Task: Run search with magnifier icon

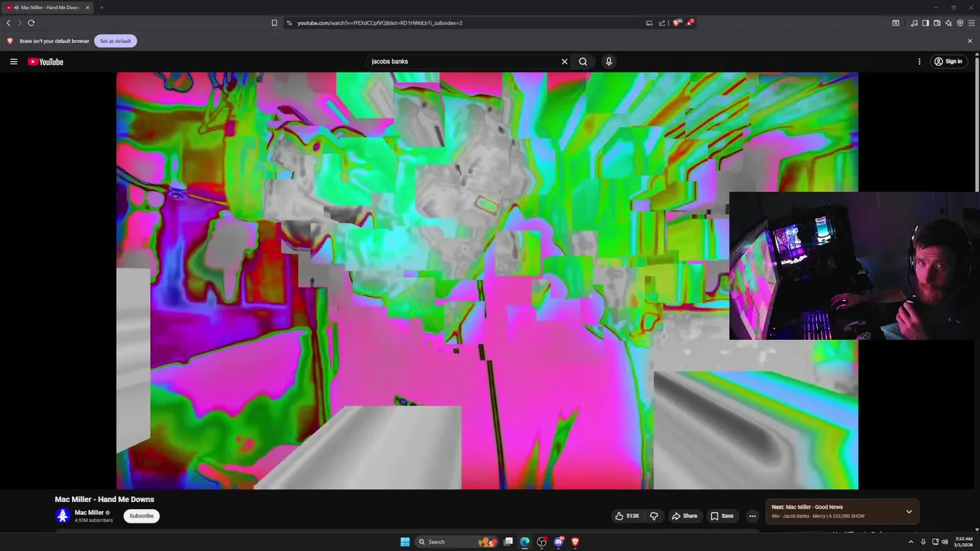Action: (583, 61)
